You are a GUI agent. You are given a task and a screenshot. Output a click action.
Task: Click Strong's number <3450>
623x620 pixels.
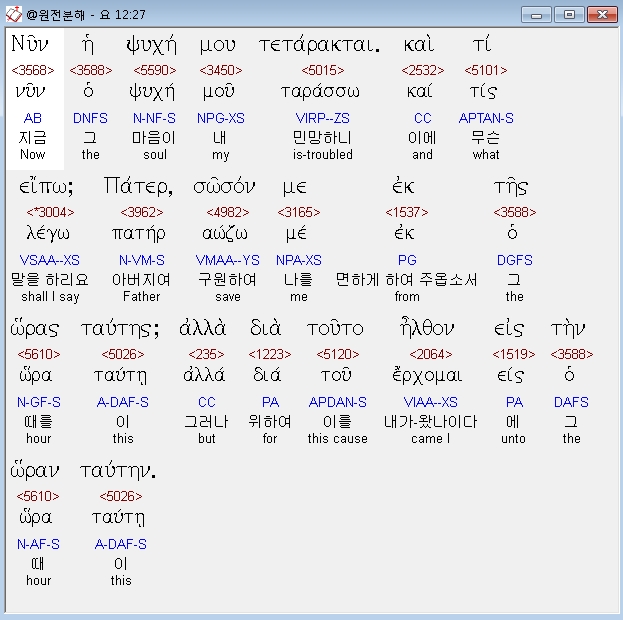click(221, 70)
